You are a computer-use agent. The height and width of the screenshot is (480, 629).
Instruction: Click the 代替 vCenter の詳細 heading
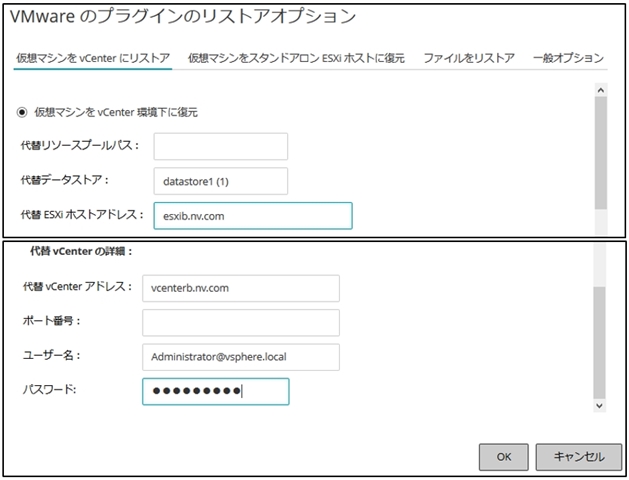tap(81, 251)
